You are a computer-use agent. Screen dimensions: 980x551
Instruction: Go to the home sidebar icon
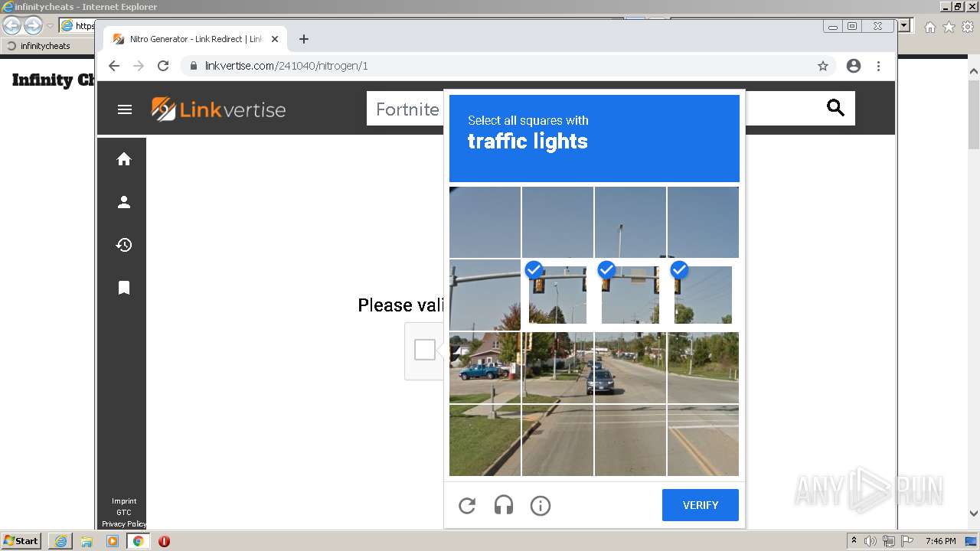click(123, 159)
